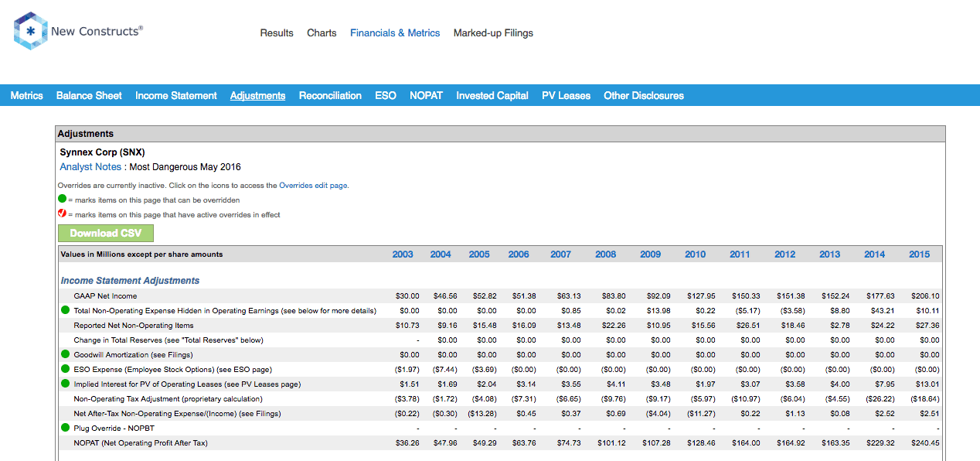This screenshot has height=461, width=980.
Task: Select the 2010 year column header
Action: 695,254
